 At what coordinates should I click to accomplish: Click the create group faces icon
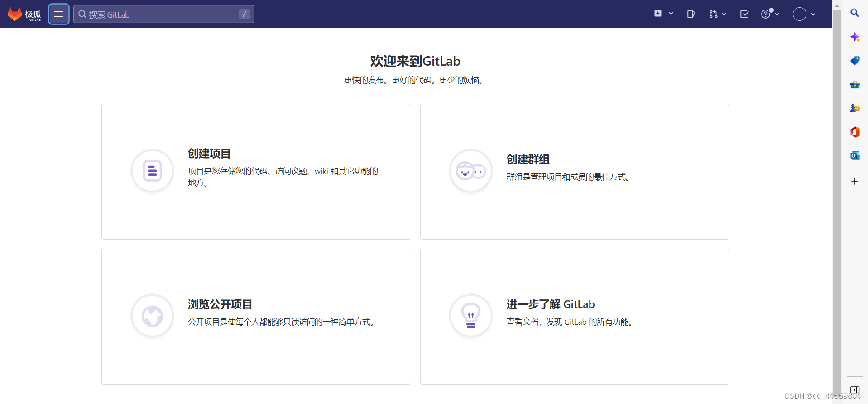(x=471, y=171)
